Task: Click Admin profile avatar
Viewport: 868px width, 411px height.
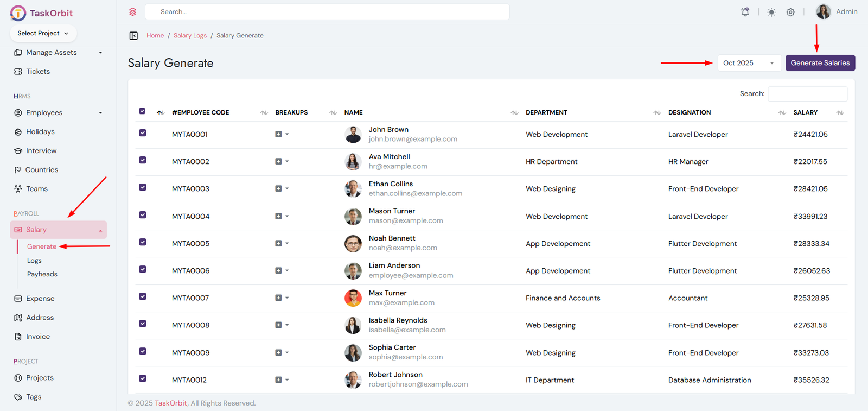Action: click(823, 12)
